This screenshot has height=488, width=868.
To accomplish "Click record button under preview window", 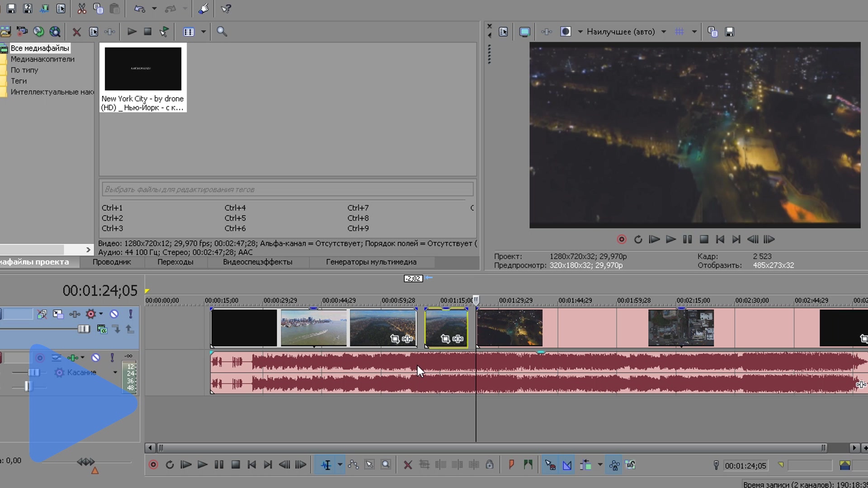I will click(x=622, y=239).
